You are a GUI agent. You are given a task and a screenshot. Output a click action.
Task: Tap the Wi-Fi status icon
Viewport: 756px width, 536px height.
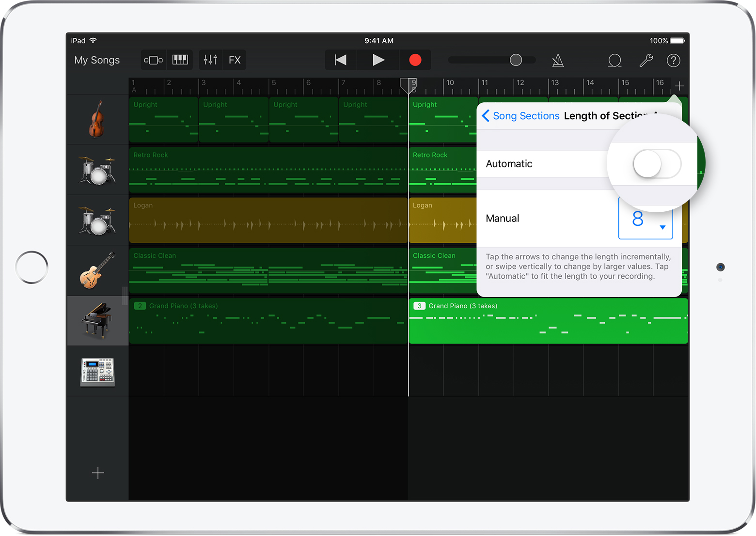[93, 40]
